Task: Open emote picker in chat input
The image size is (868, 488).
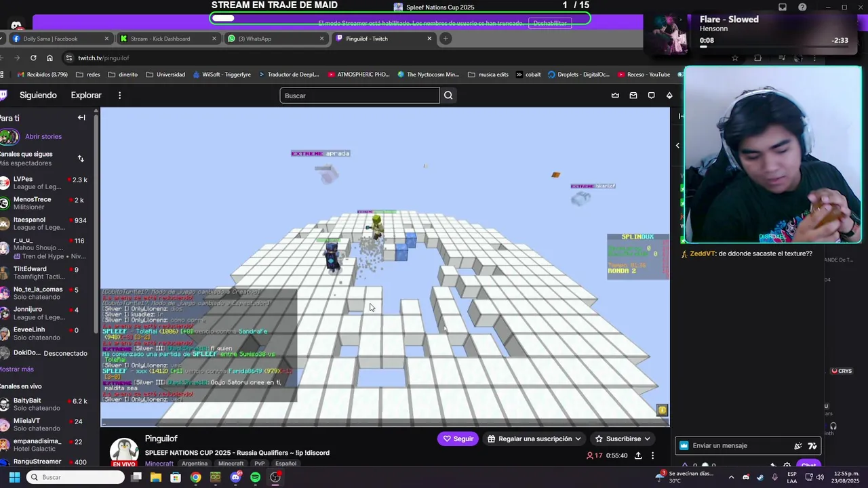Action: point(812,446)
